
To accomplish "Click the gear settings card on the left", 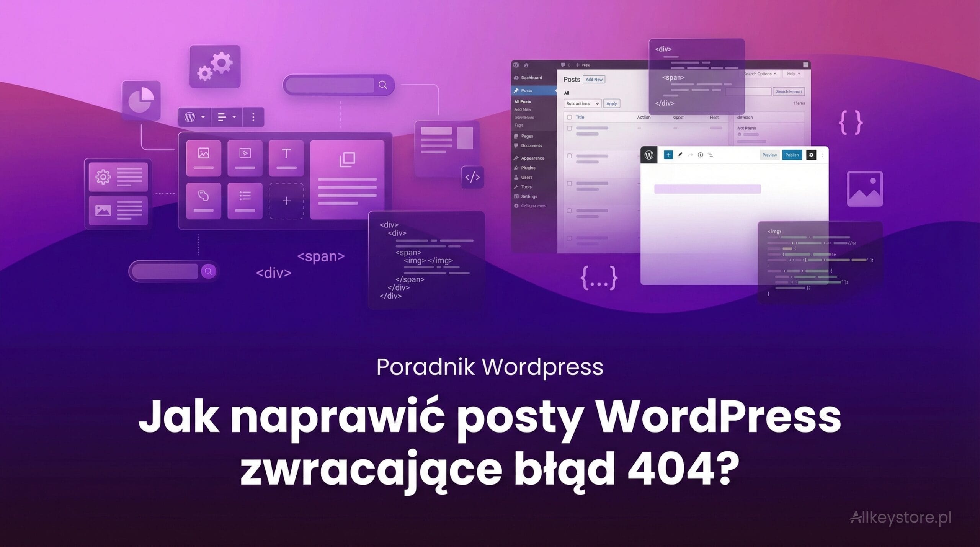I will point(118,177).
